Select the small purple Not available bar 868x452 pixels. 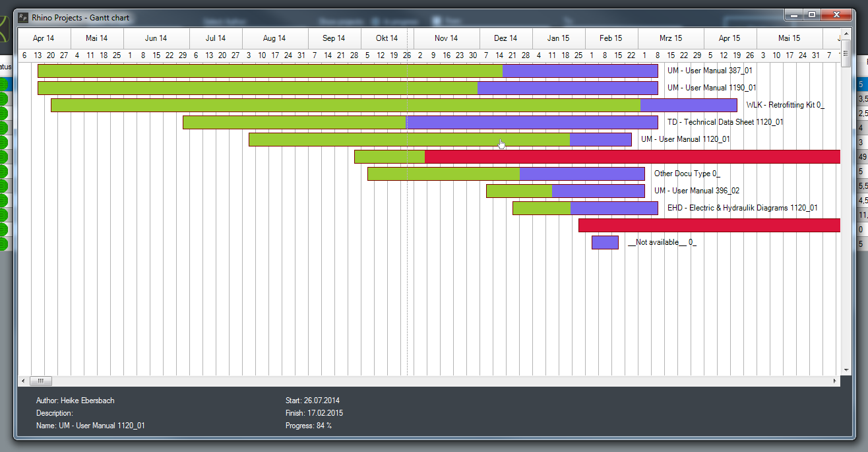pos(605,242)
